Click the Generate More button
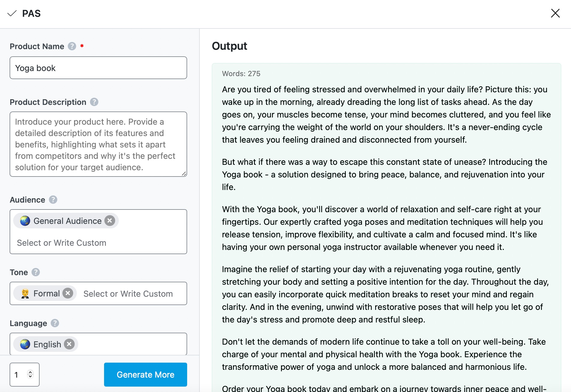Viewport: 571px width, 392px height. click(145, 375)
